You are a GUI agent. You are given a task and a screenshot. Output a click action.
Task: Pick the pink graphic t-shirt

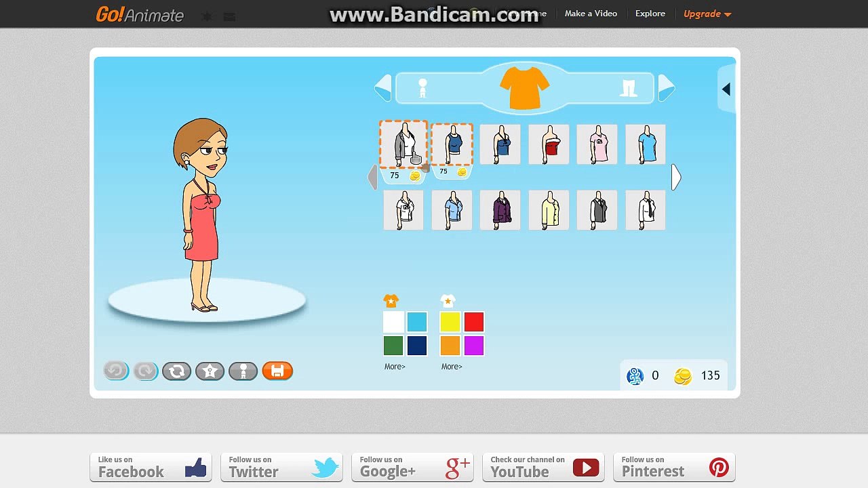(597, 144)
